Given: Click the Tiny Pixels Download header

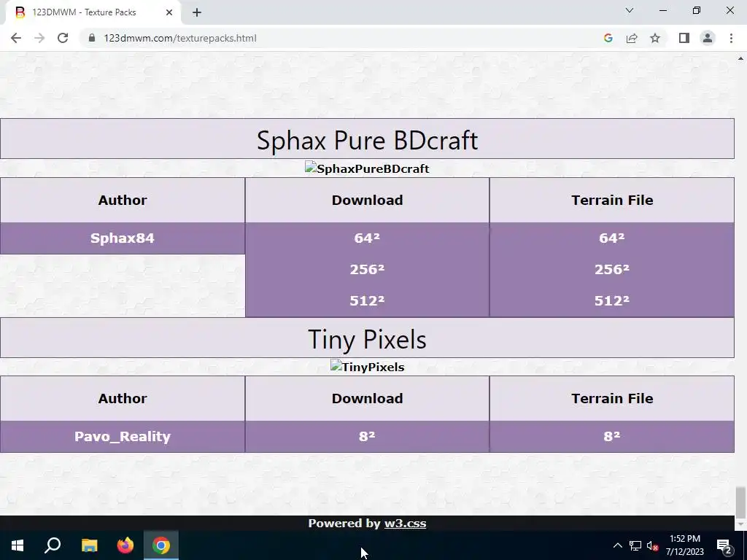Looking at the screenshot, I should pos(367,399).
